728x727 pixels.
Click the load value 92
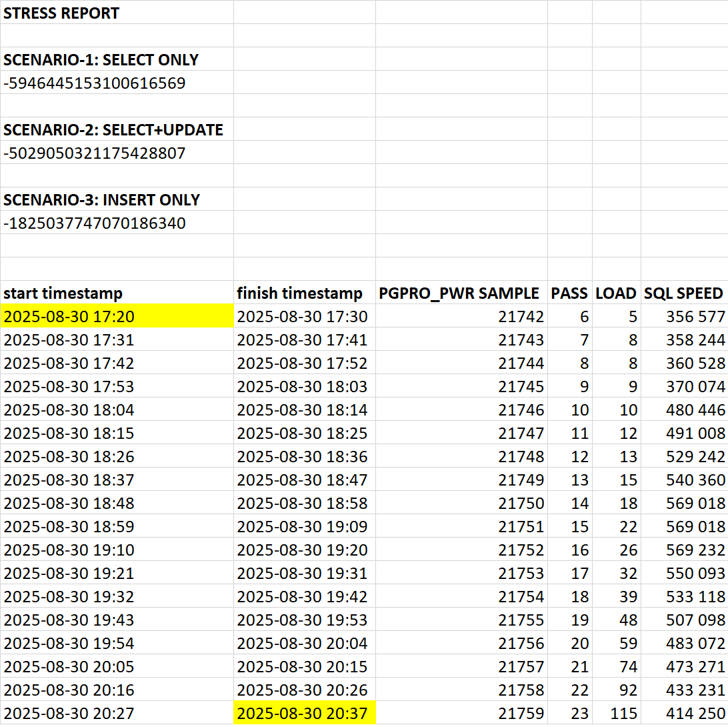(617, 690)
